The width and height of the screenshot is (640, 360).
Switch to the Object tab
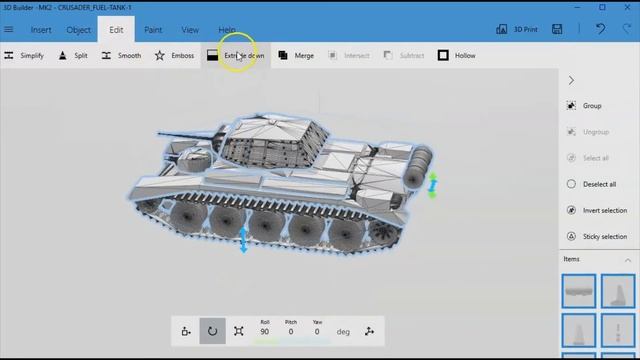78,30
